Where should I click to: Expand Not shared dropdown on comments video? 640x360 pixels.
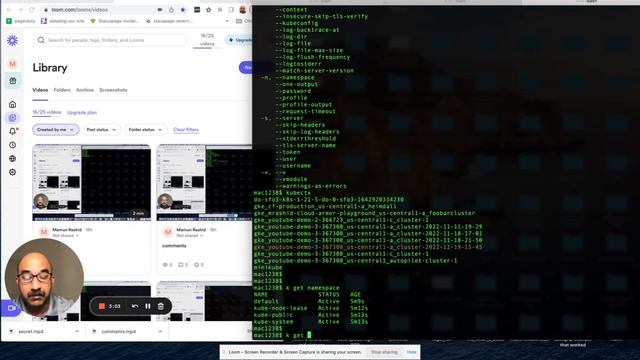(189, 236)
